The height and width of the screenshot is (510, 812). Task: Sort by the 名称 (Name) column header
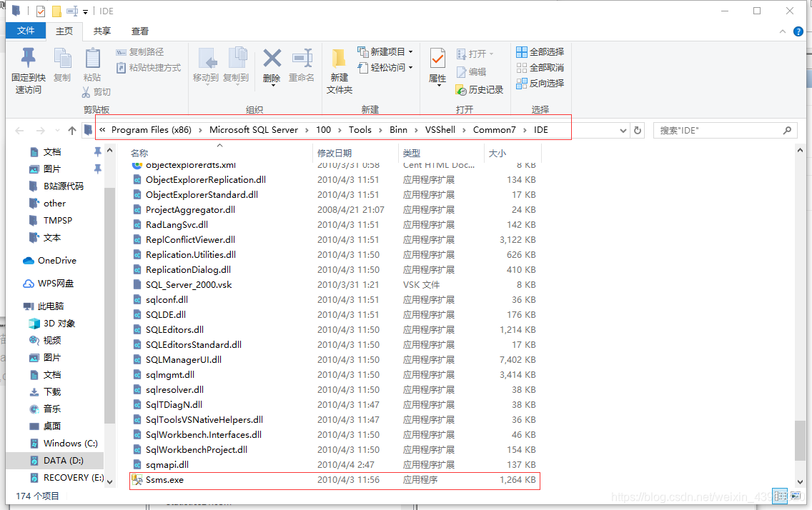click(x=139, y=153)
